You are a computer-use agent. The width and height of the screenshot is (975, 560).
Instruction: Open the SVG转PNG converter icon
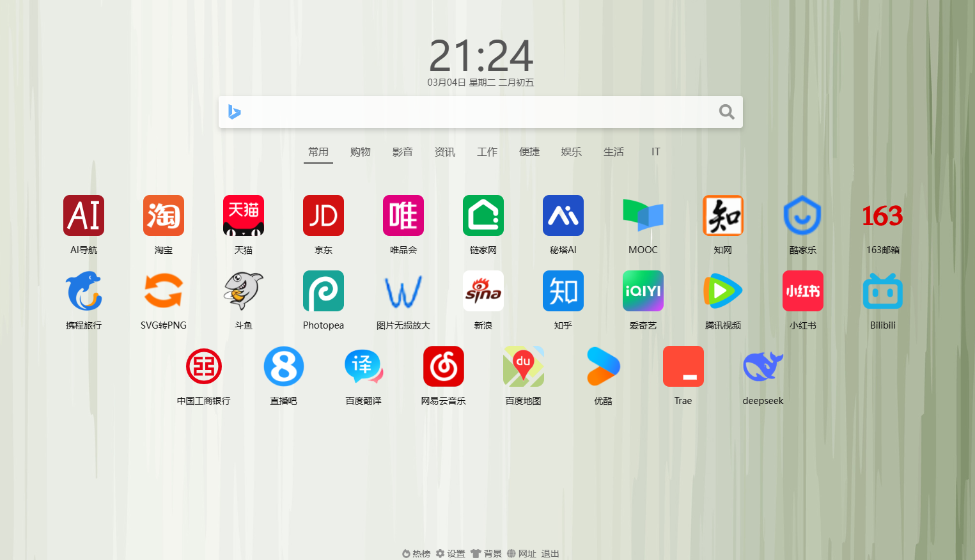coord(164,291)
